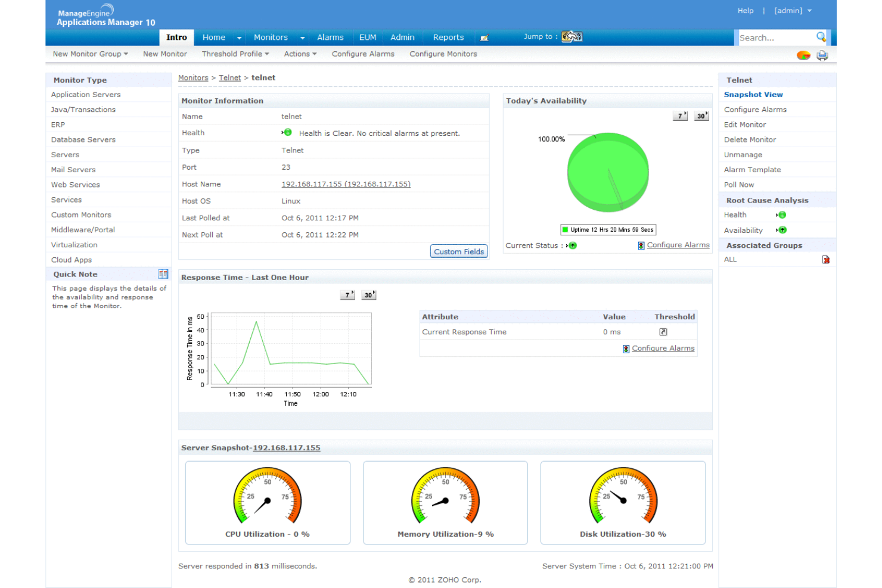Click the Custom Fields button
The image size is (882, 588).
458,251
